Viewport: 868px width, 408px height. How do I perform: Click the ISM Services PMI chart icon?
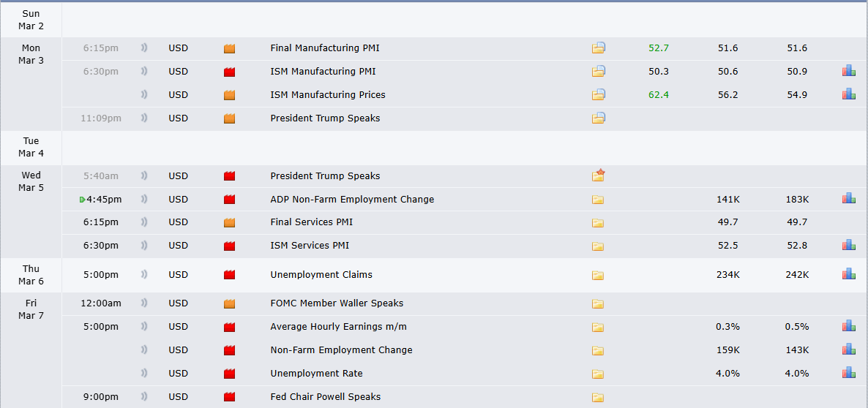click(x=848, y=246)
